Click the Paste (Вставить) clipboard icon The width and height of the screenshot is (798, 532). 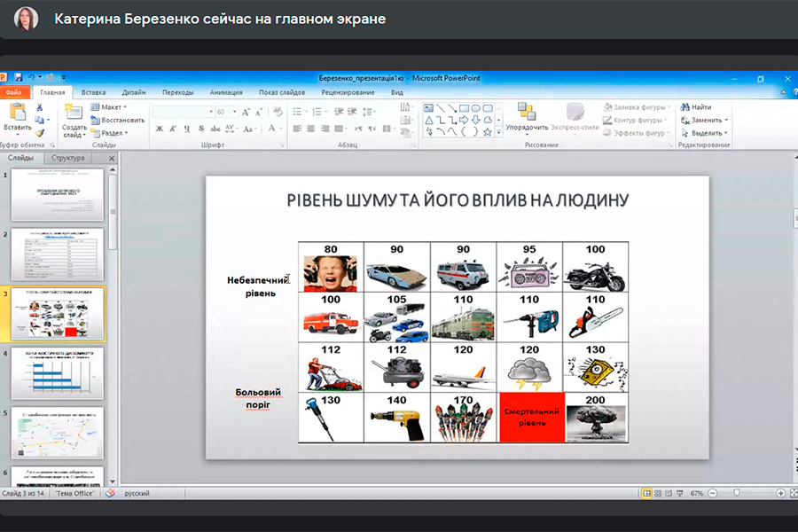[17, 113]
